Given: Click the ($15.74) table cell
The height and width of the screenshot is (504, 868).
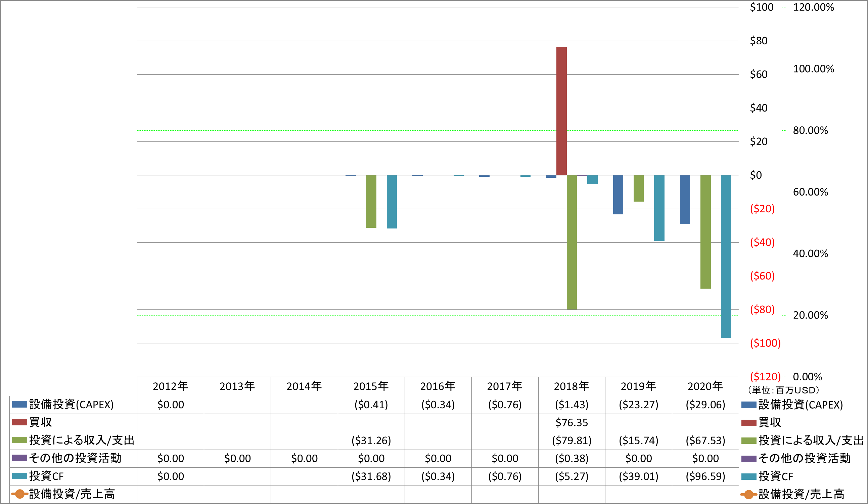Looking at the screenshot, I should [x=638, y=440].
